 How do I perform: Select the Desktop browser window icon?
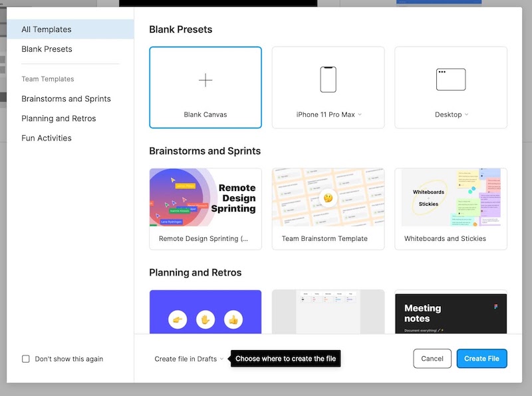coord(451,80)
